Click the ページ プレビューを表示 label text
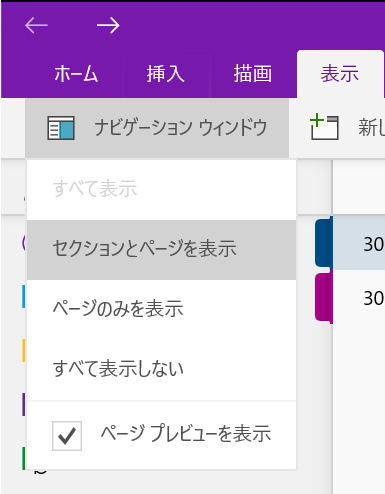 point(186,434)
